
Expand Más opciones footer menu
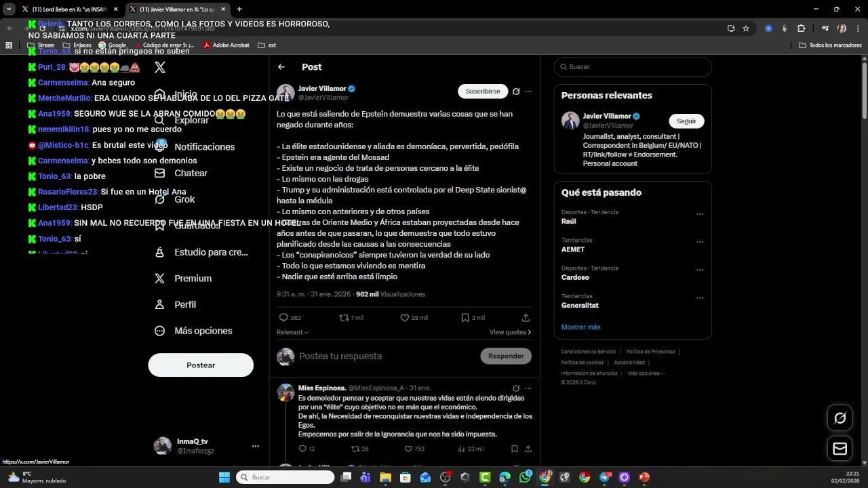click(646, 373)
